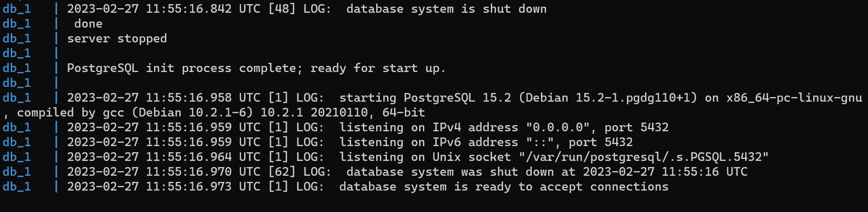The image size is (868, 212).
Task: Click the "server stopped" log text
Action: [117, 39]
